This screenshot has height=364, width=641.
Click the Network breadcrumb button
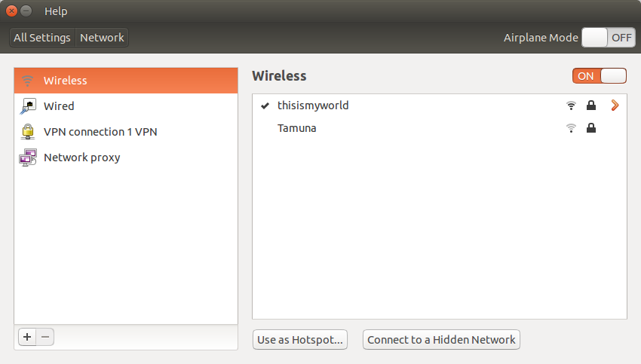click(x=103, y=38)
